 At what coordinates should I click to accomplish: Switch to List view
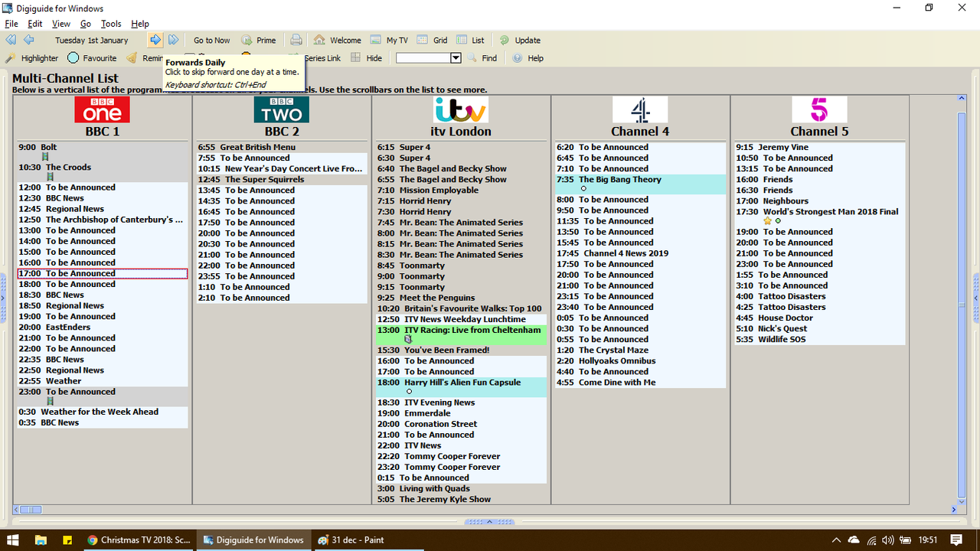coord(470,41)
